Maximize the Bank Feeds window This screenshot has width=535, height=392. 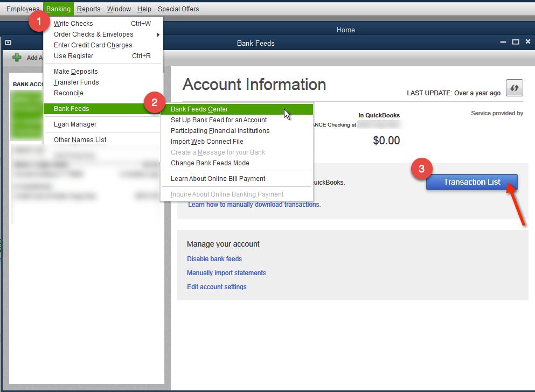click(516, 42)
